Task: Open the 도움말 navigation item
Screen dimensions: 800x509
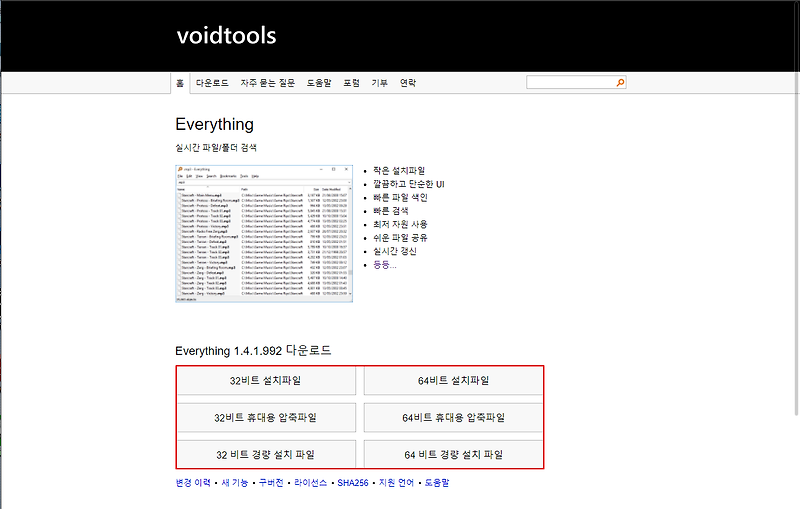Action: coord(319,83)
